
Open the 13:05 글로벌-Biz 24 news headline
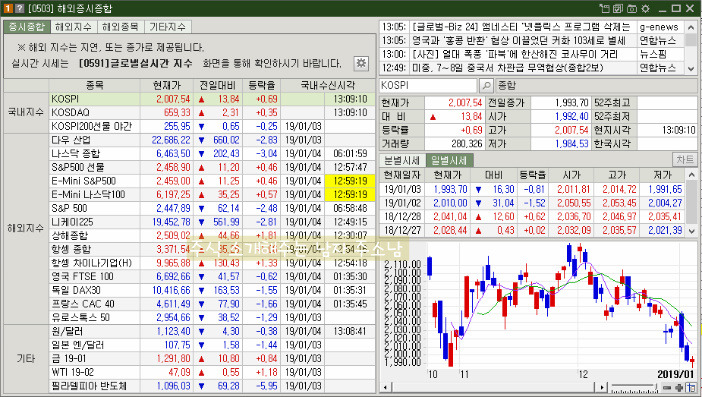[x=521, y=27]
